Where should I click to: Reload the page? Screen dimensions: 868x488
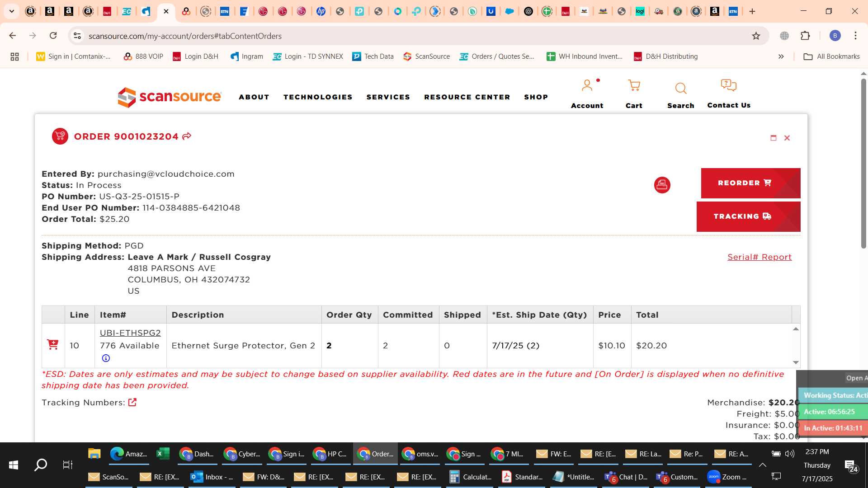pyautogui.click(x=53, y=36)
